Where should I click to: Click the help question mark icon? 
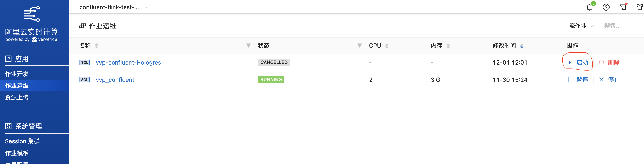click(606, 7)
